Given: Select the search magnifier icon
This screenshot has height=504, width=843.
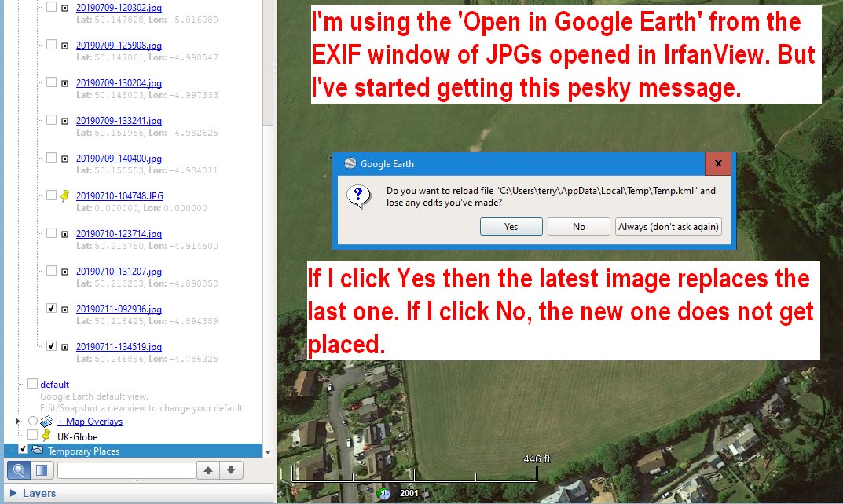Looking at the screenshot, I should pyautogui.click(x=19, y=469).
